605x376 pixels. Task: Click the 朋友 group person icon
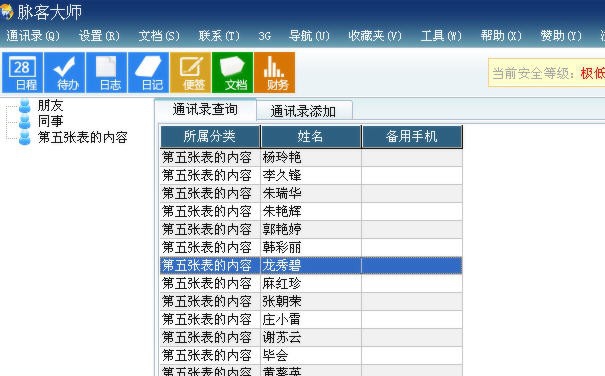pos(25,105)
